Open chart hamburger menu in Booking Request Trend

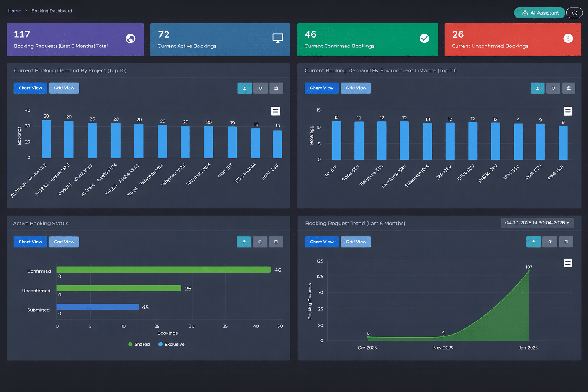click(568, 263)
